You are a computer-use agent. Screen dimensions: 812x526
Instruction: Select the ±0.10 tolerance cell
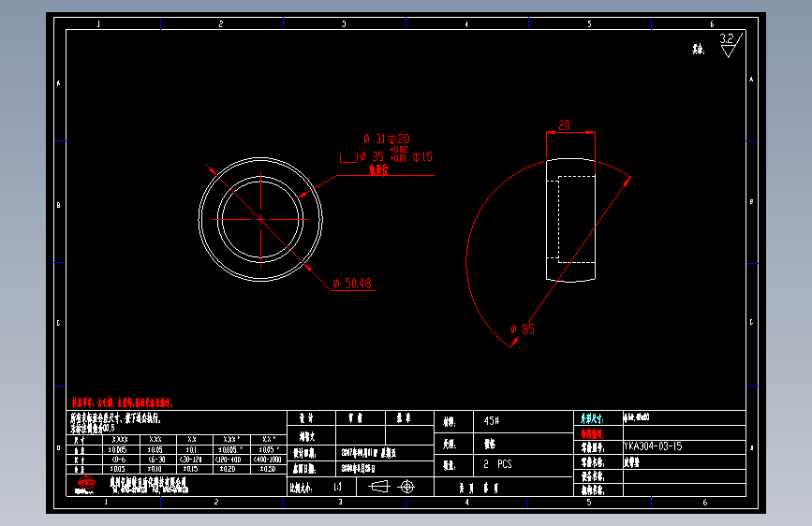point(155,469)
